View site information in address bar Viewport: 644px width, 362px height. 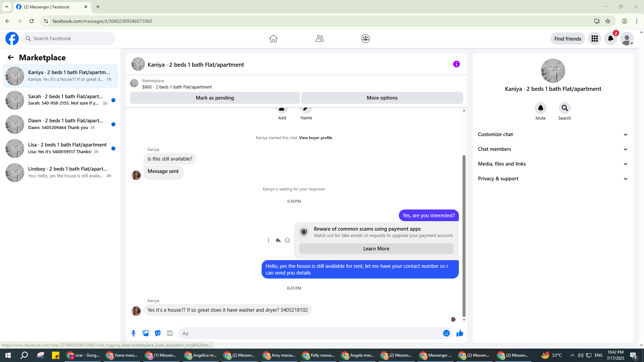coord(46,21)
